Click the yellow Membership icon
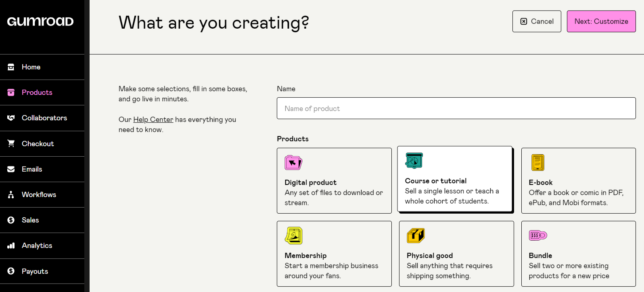This screenshot has width=644, height=292. pos(294,236)
